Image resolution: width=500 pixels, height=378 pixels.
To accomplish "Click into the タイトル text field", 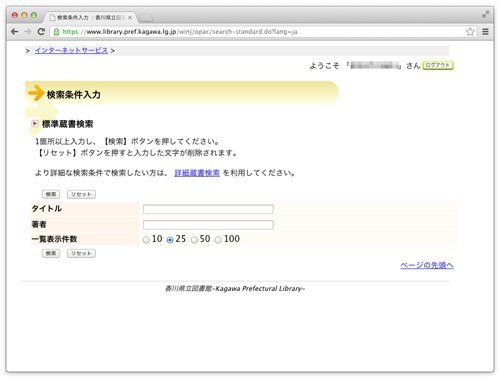I will click(208, 209).
